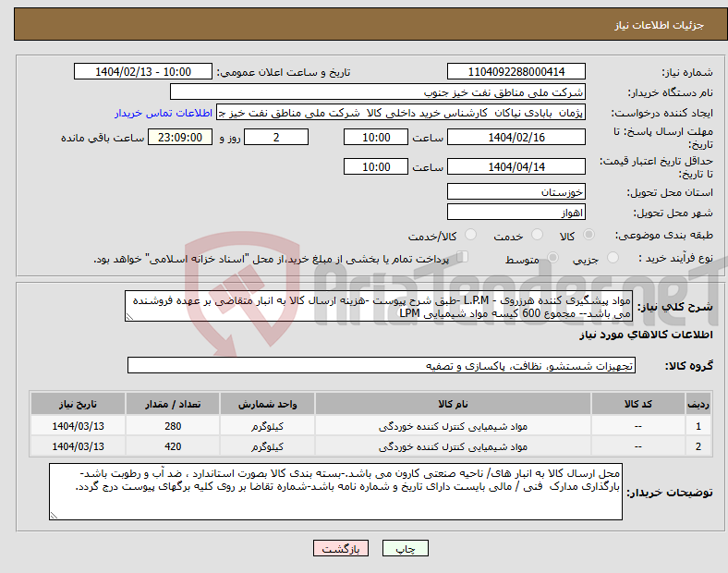Click the quantity cell 280
This screenshot has width=728, height=573.
(173, 426)
